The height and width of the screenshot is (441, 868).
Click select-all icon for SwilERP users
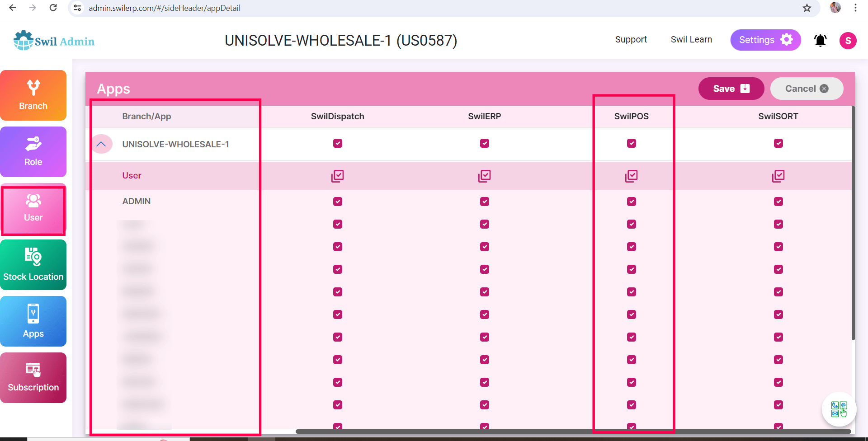tap(485, 176)
